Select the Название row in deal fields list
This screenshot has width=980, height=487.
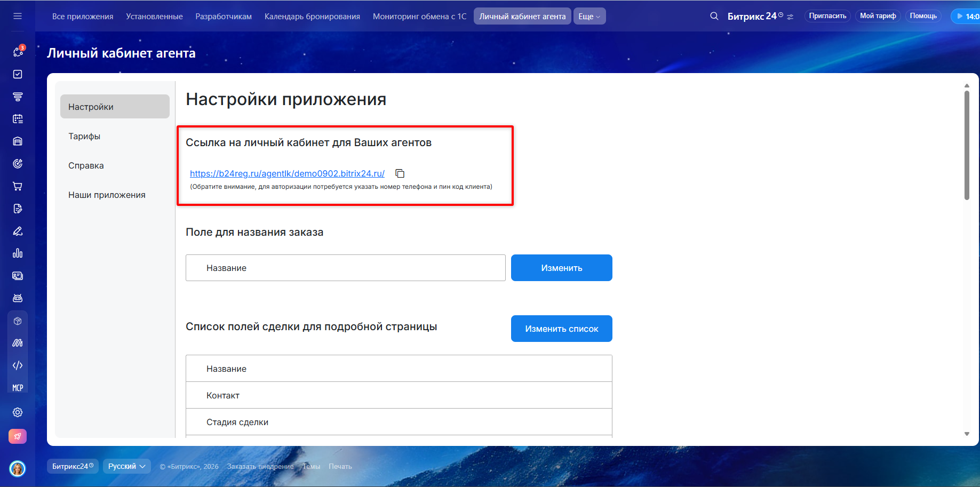coord(399,369)
